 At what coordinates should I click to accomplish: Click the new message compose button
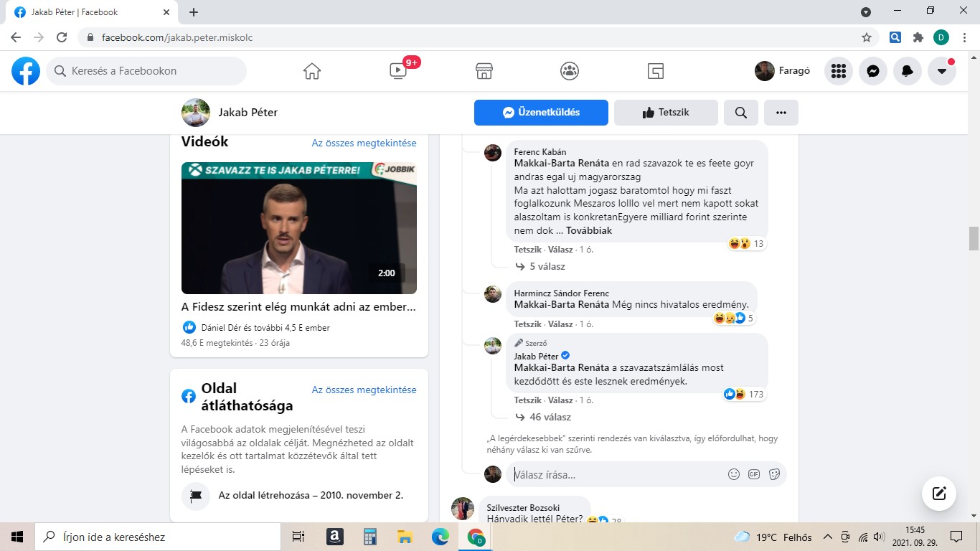point(939,494)
